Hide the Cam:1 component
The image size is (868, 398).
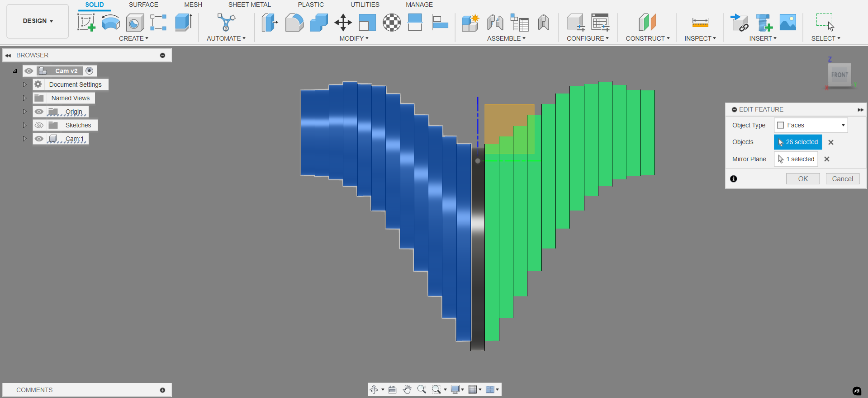click(x=39, y=139)
